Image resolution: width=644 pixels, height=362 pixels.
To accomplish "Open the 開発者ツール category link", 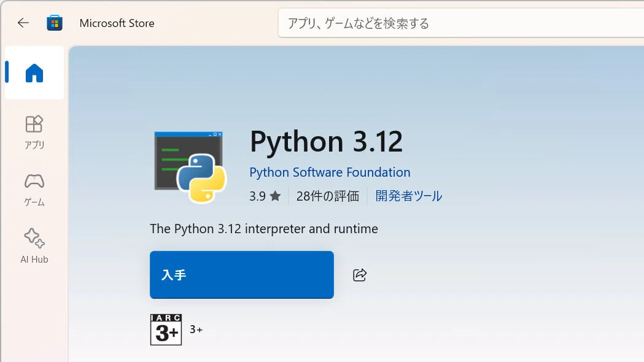I will 409,196.
